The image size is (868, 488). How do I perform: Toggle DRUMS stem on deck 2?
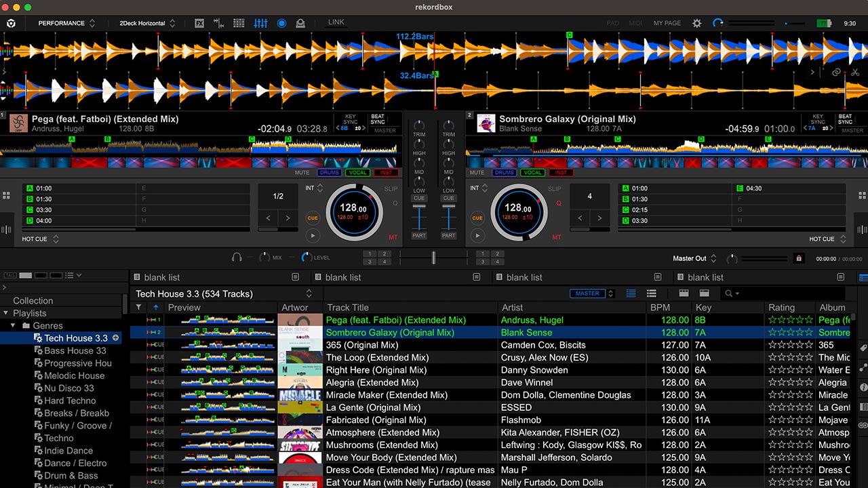(504, 173)
